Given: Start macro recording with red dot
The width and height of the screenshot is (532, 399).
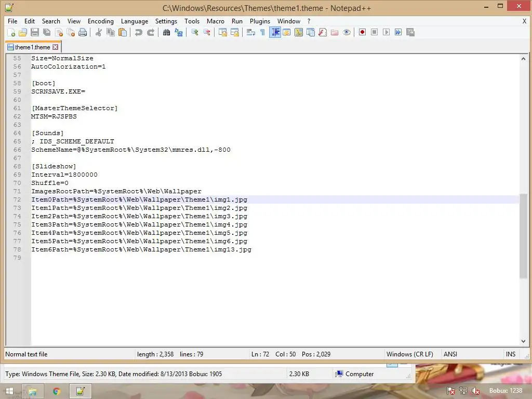Looking at the screenshot, I should [362, 32].
